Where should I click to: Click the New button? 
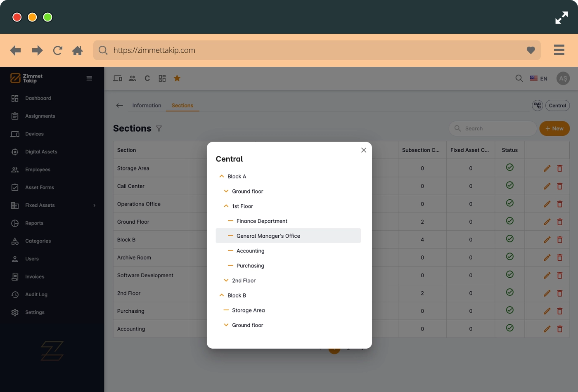pos(554,128)
